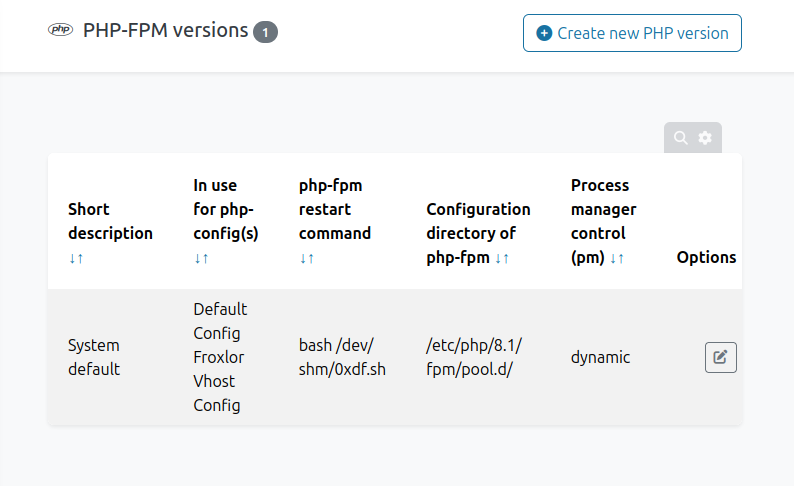Screen dimensions: 794x486
Task: Click the PHP logo icon in the heading
Action: pos(60,31)
